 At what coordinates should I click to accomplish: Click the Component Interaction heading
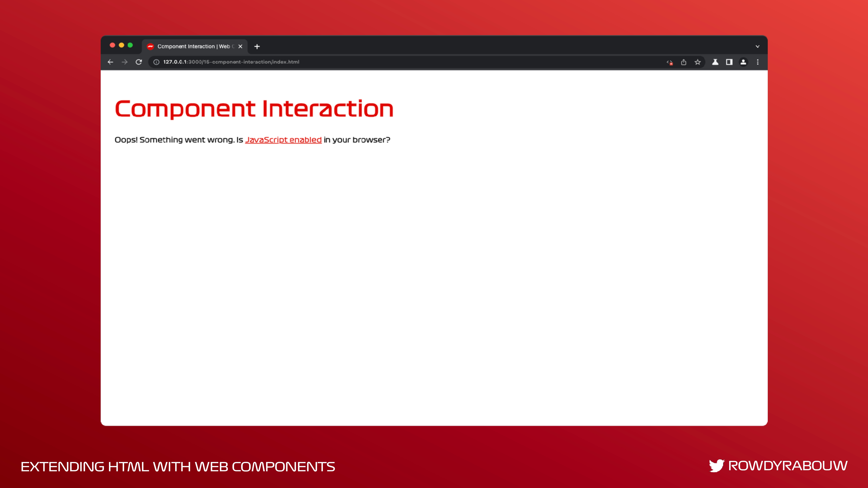tap(254, 109)
